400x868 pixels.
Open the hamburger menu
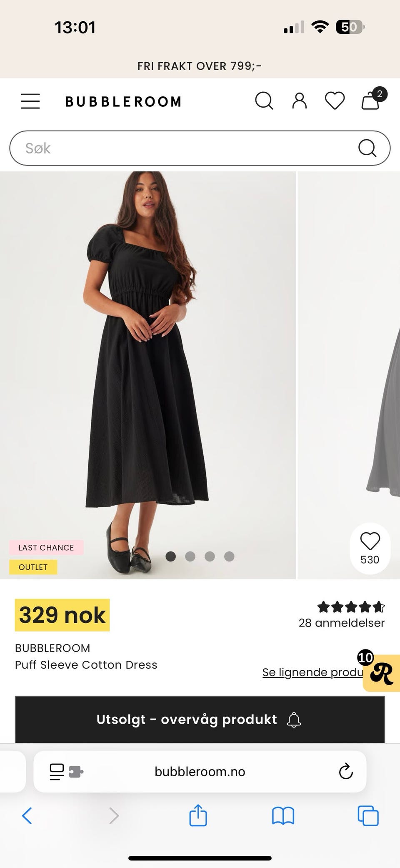(30, 101)
